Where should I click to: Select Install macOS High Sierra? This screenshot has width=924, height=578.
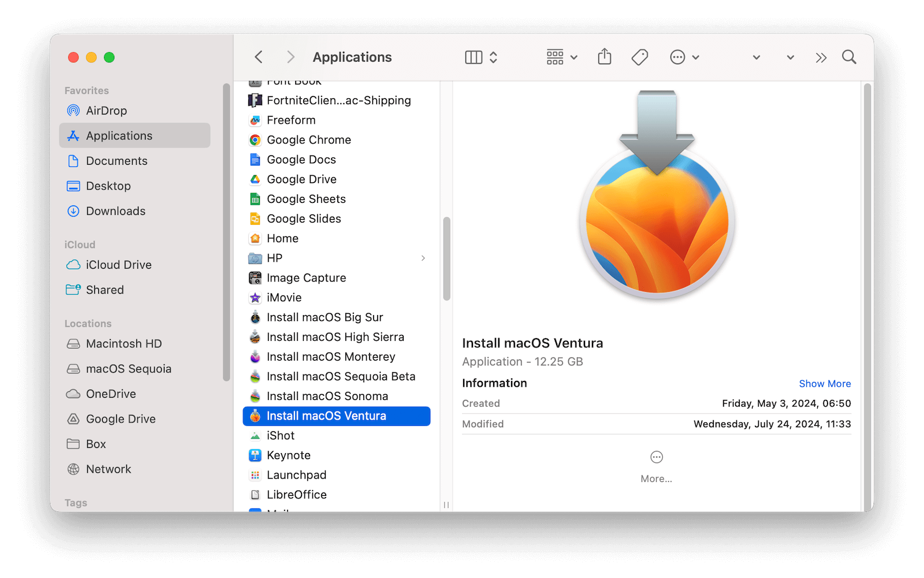(x=337, y=337)
